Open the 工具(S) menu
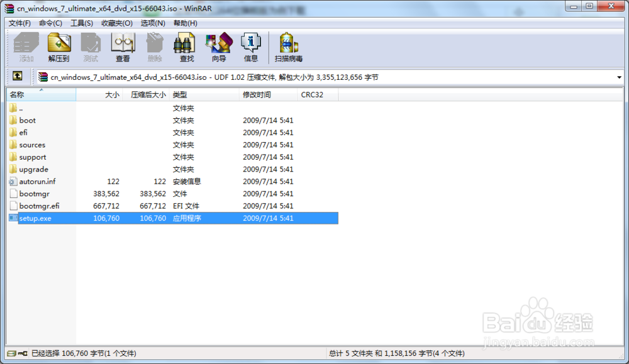629x364 pixels. point(82,23)
